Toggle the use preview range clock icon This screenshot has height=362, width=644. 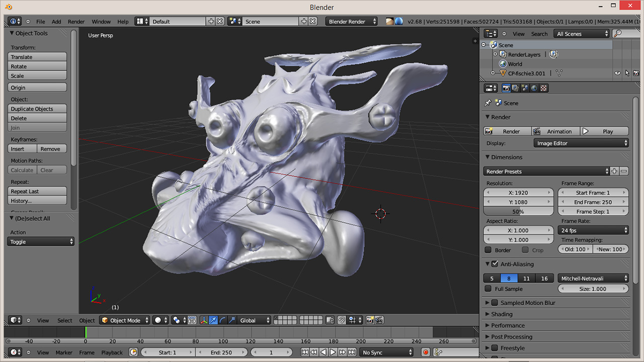[133, 352]
